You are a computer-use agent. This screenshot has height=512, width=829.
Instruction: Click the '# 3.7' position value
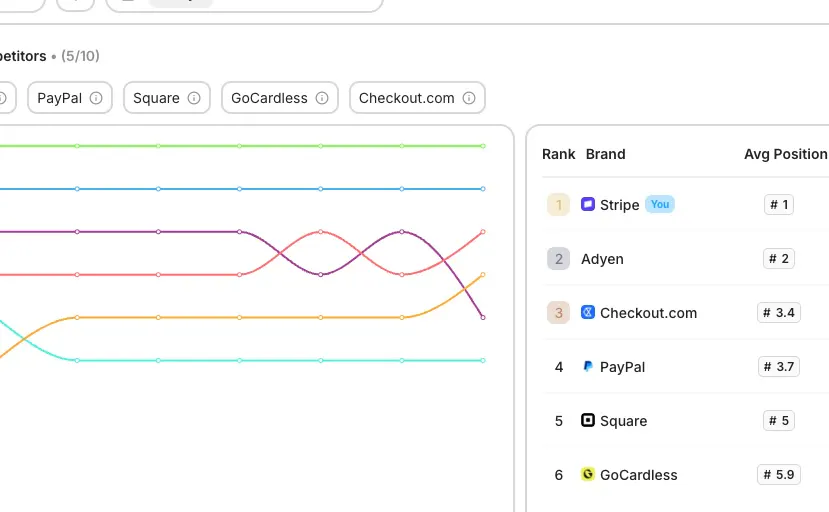[x=779, y=367]
